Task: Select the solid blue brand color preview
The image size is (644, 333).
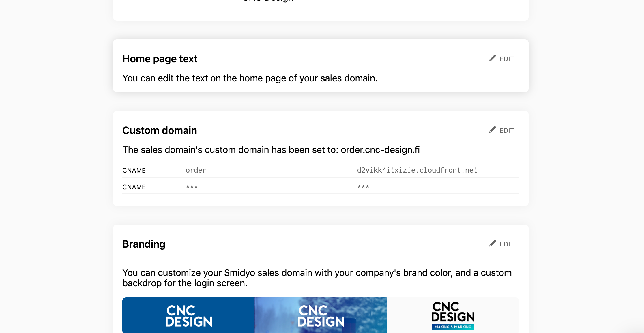Action: [188, 315]
